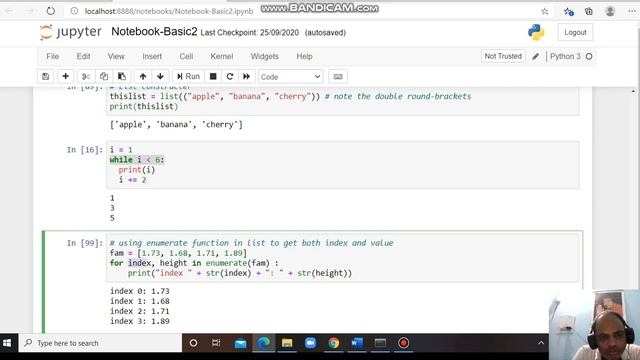Image resolution: width=640 pixels, height=360 pixels.
Task: Open the Cell menu
Action: click(x=186, y=56)
